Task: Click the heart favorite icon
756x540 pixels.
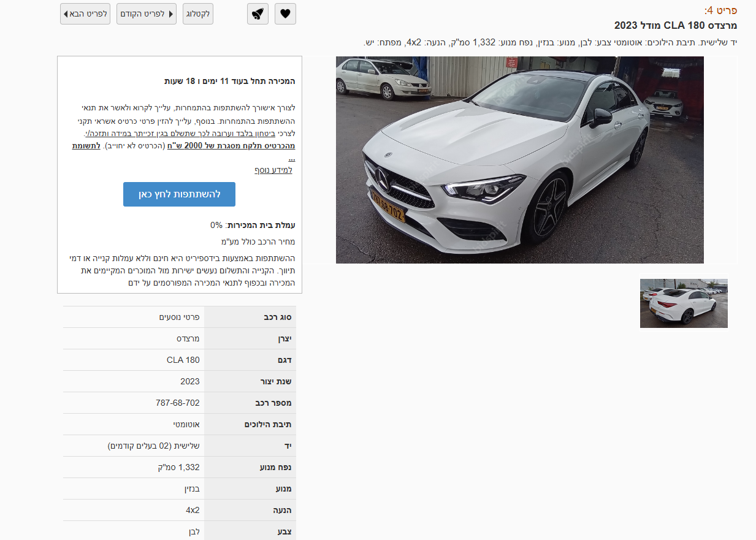Action: [285, 13]
